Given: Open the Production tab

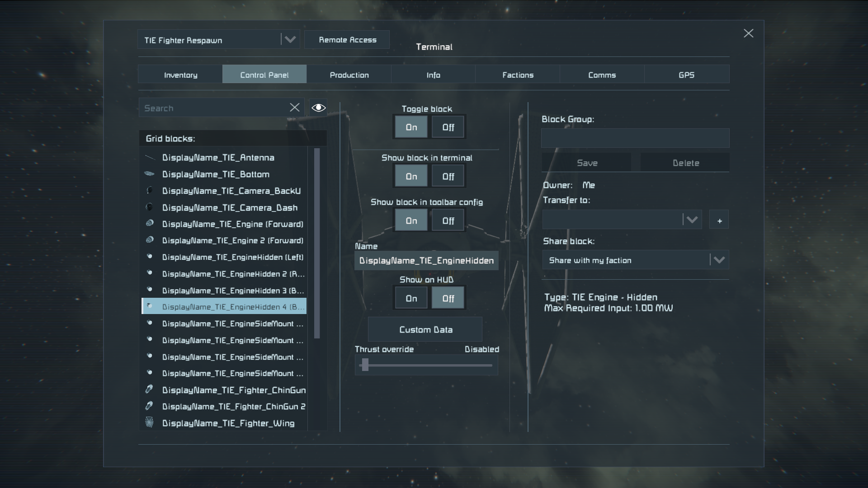Looking at the screenshot, I should [x=349, y=75].
